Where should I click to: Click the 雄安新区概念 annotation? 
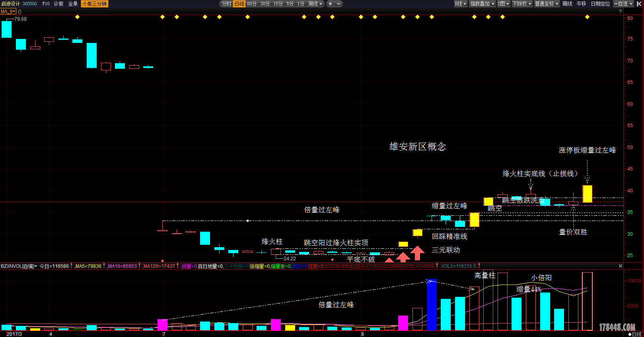coord(418,147)
